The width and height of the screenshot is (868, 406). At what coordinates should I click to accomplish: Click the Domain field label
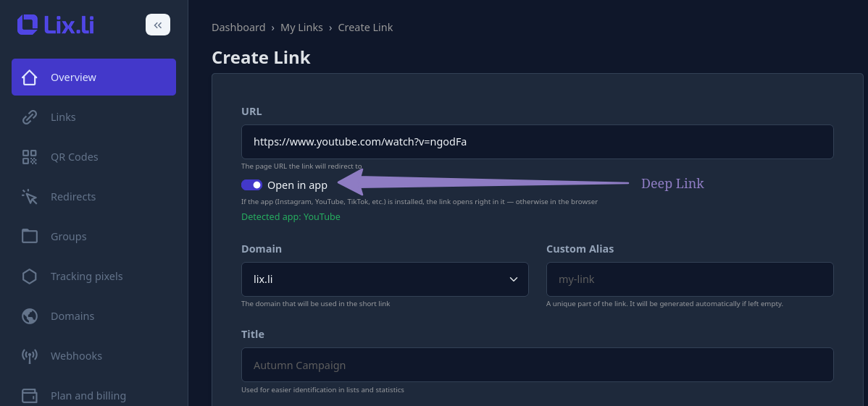tap(262, 249)
